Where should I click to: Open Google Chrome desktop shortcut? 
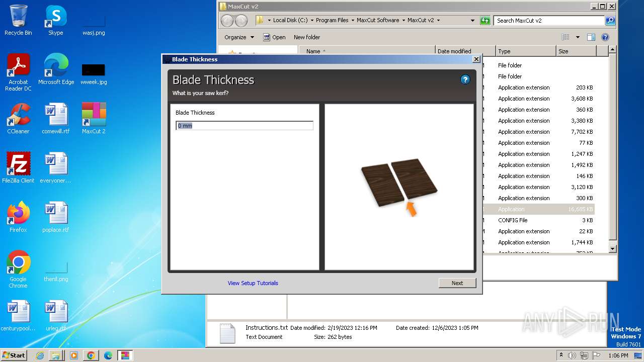point(18,269)
